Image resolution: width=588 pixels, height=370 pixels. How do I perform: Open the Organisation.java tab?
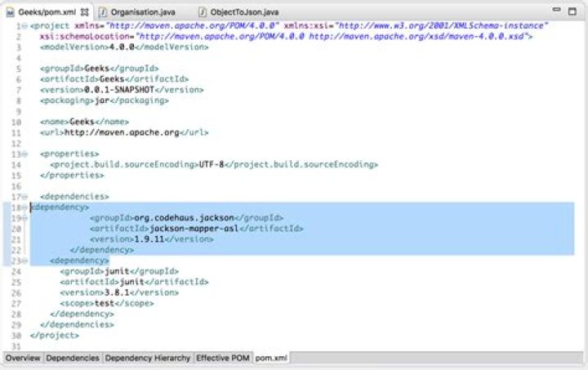coord(143,12)
